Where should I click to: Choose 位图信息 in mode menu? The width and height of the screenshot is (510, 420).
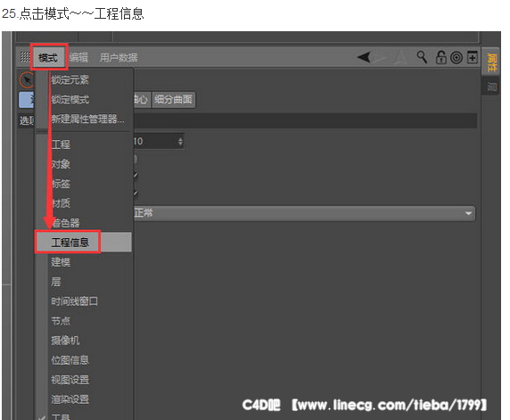coord(70,360)
